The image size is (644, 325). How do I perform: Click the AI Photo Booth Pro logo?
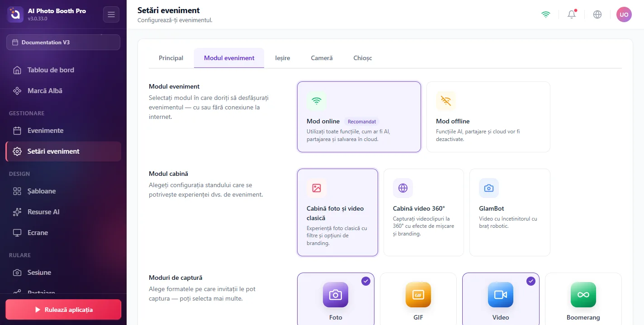(15, 14)
